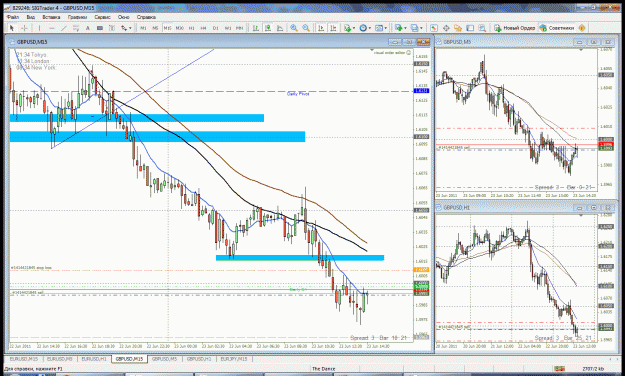The image size is (625, 376).
Task: Display chart as line chart
Action: coord(280,28)
